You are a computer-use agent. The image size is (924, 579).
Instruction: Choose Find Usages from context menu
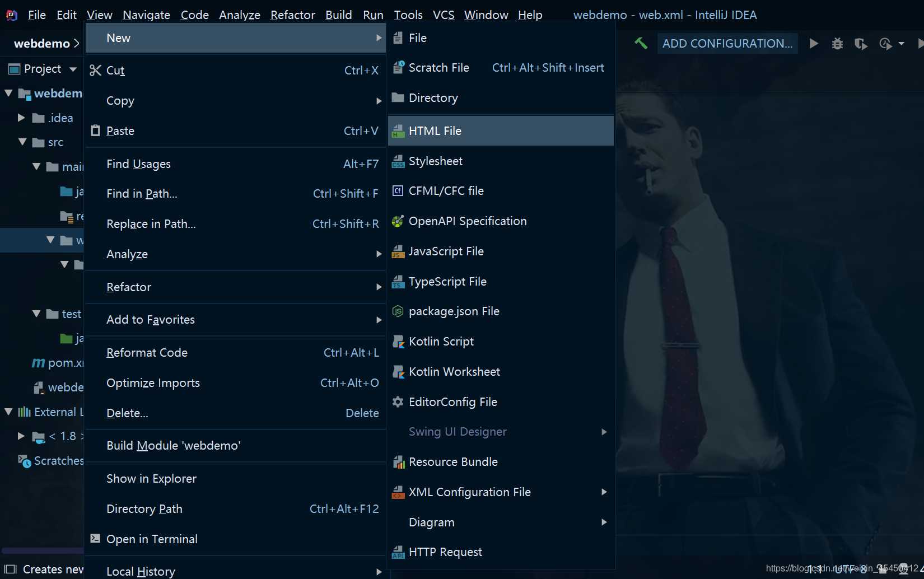(236, 164)
